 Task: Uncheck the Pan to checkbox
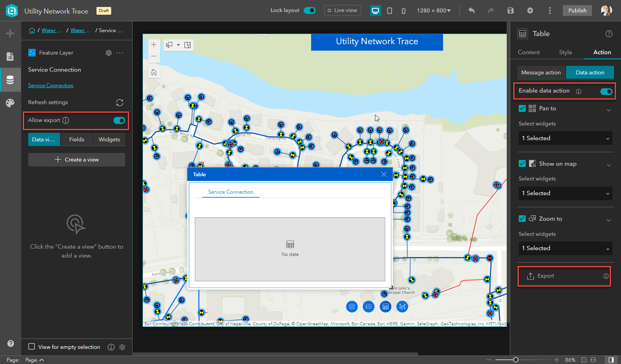(522, 108)
